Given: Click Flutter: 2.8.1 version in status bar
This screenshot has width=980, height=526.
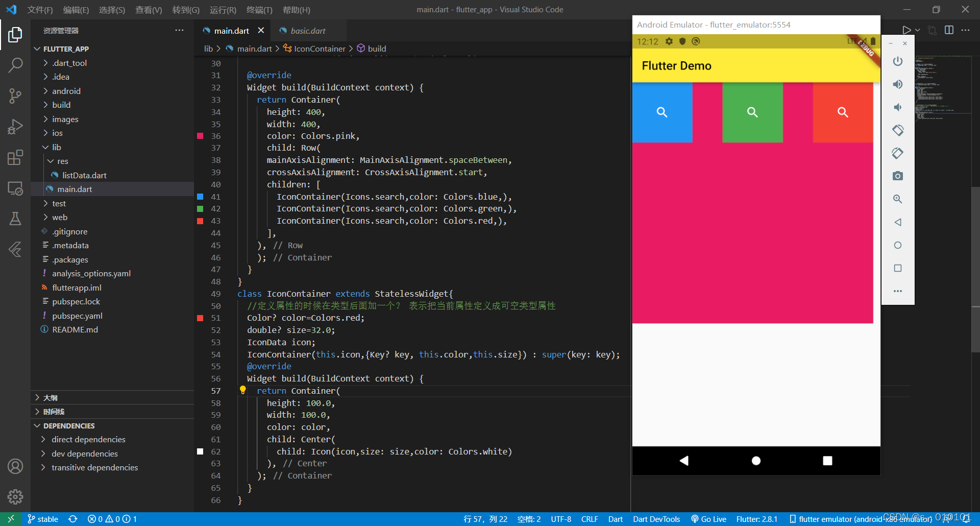Looking at the screenshot, I should click(x=757, y=519).
